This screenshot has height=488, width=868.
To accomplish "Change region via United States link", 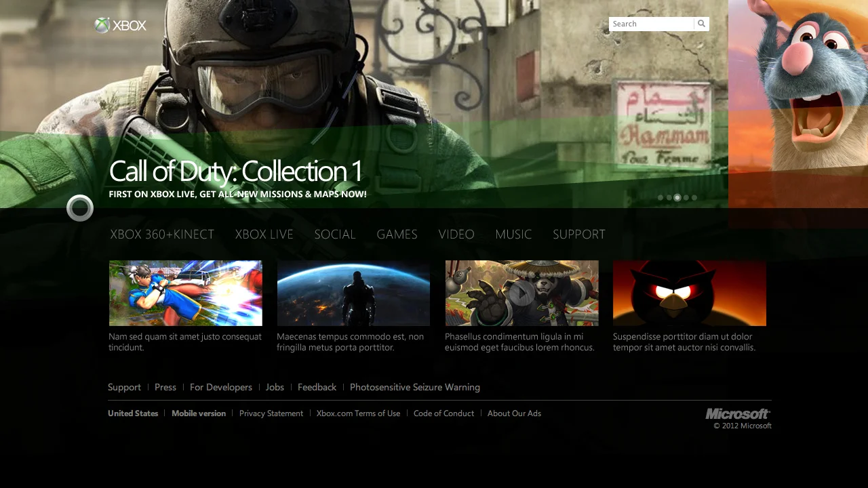I will (133, 413).
